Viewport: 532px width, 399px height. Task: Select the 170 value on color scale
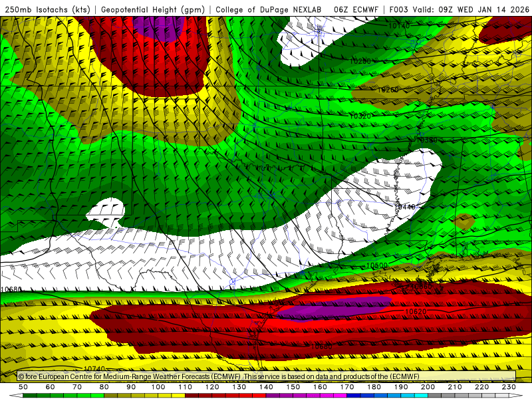[x=347, y=387]
